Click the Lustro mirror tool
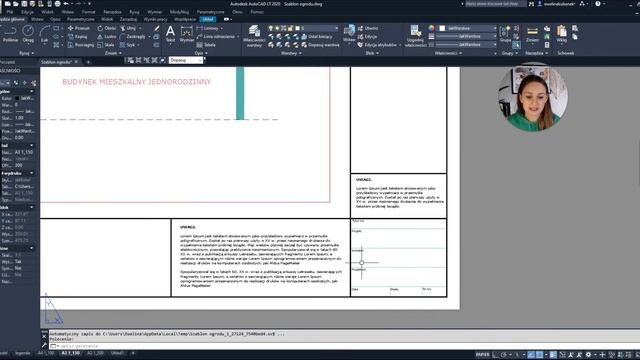 107,36
